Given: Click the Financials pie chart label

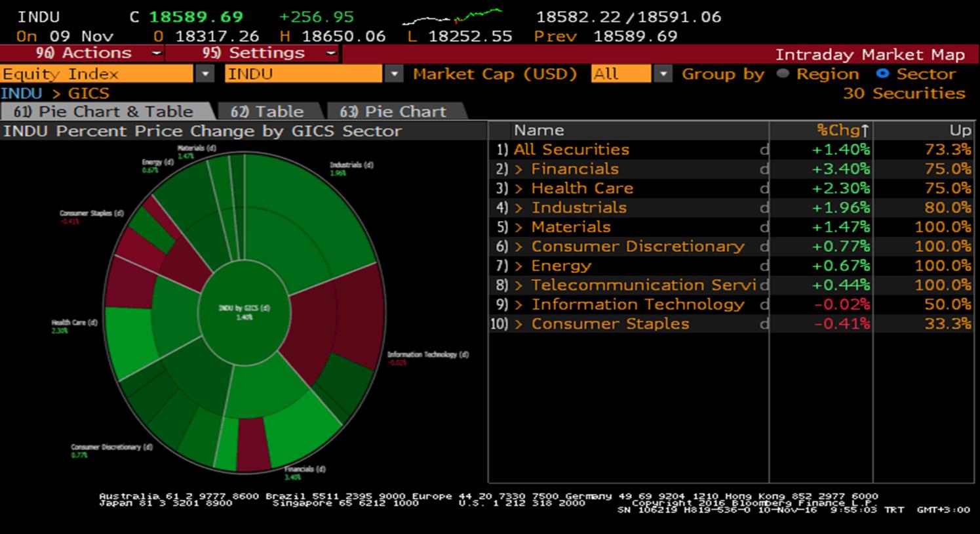Looking at the screenshot, I should (305, 473).
